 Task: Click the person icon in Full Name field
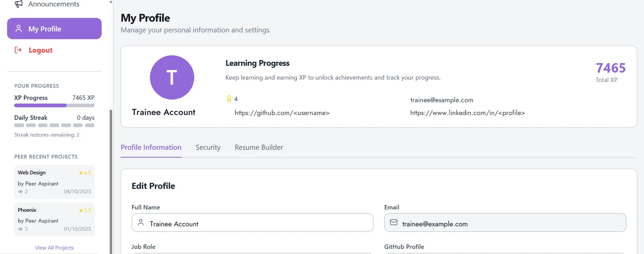tap(141, 222)
